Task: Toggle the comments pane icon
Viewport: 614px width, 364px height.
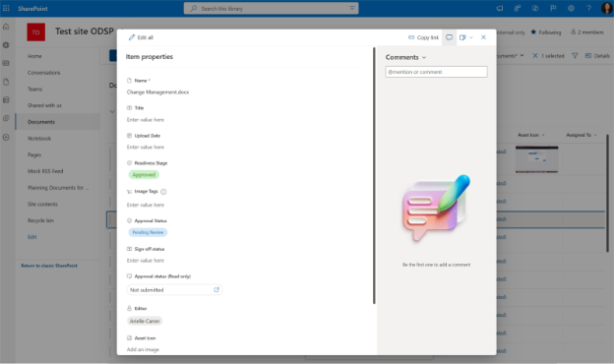Action: click(449, 37)
